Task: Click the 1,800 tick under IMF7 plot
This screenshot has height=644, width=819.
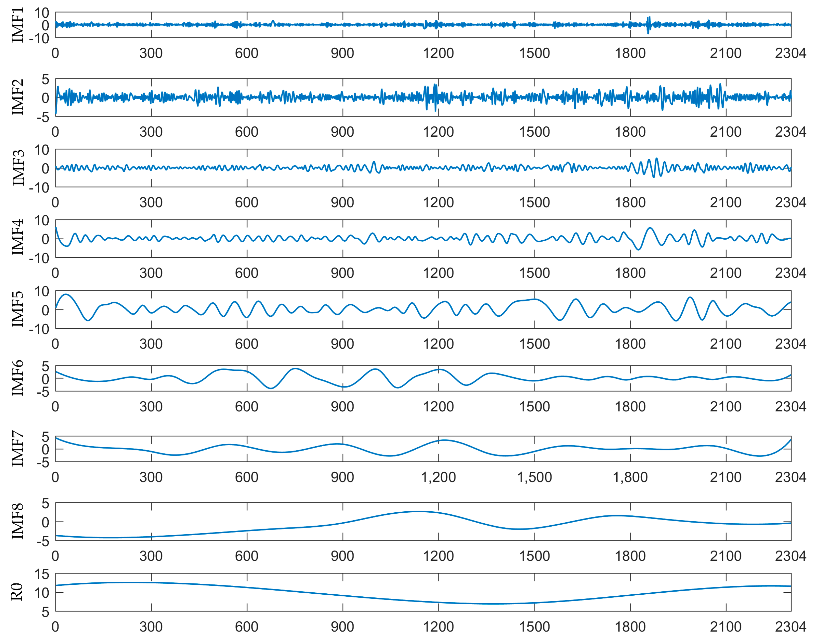Action: coord(630,477)
